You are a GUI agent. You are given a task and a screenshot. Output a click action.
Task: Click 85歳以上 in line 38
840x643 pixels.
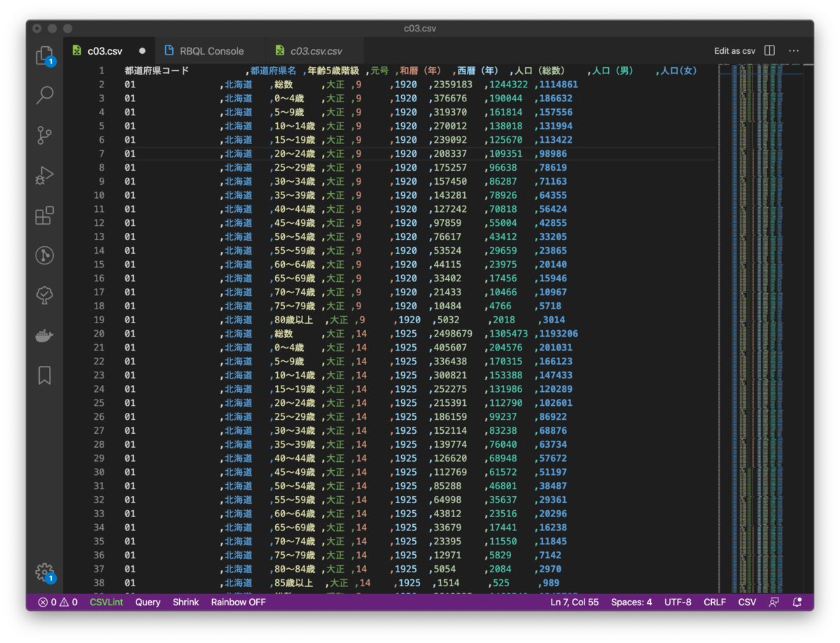coord(293,583)
